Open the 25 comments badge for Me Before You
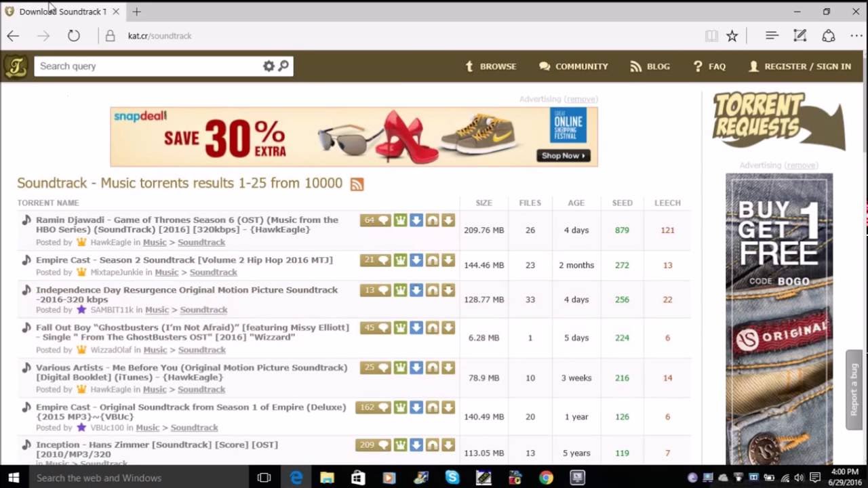This screenshot has height=488, width=868. coord(376,368)
